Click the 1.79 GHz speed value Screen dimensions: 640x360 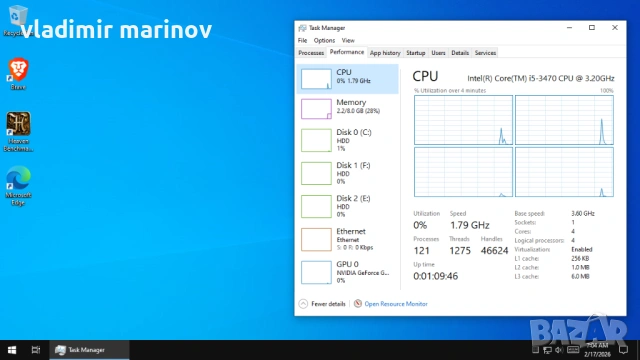point(470,225)
